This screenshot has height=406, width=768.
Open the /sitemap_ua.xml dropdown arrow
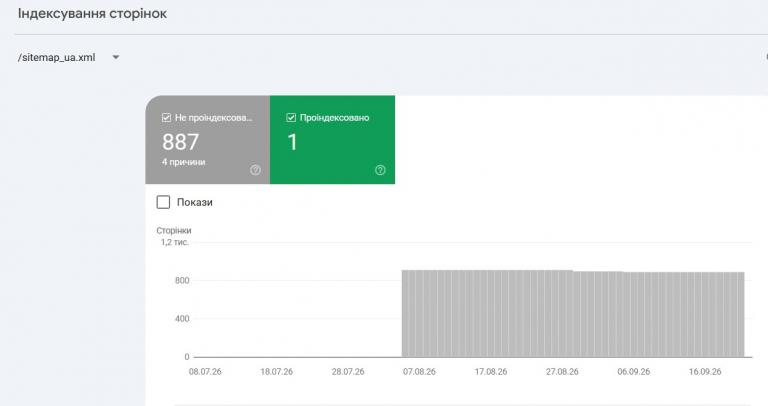[116, 57]
